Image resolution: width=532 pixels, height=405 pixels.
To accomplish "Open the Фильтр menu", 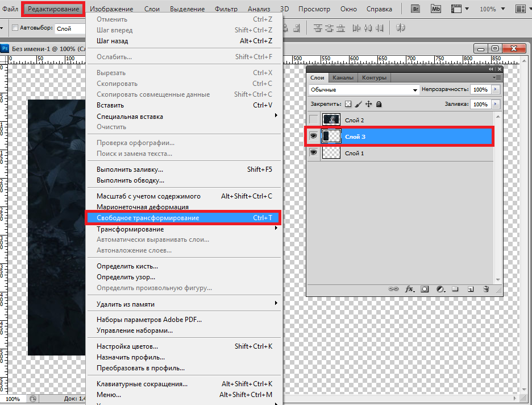I will pos(226,9).
